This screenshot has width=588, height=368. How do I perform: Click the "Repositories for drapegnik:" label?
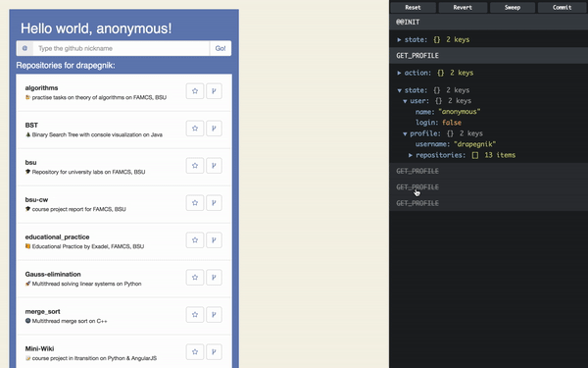coord(66,66)
